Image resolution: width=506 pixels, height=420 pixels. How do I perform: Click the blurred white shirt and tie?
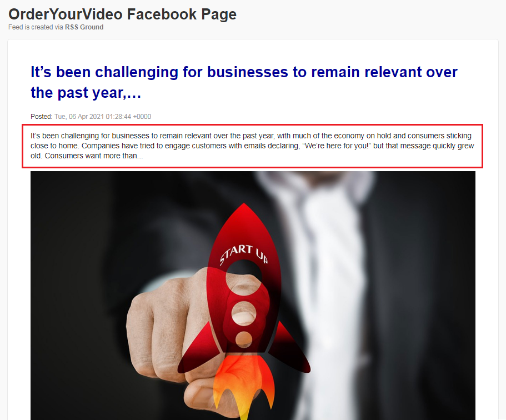coord(326,291)
